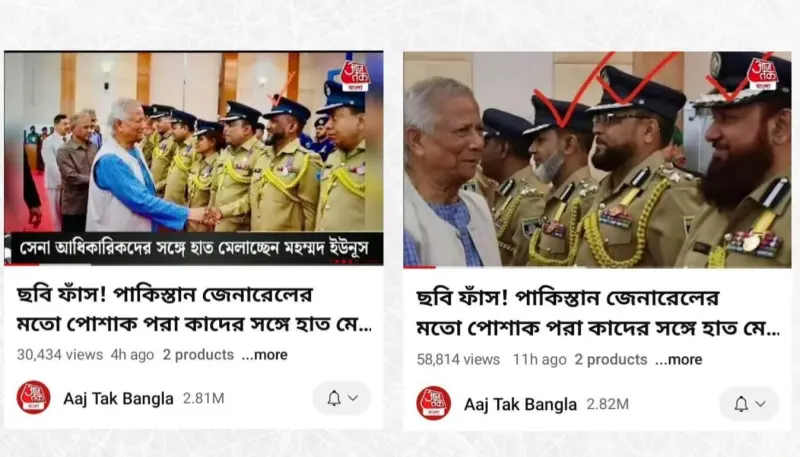The height and width of the screenshot is (457, 800).
Task: Expand left video description with ...more
Action: [264, 354]
